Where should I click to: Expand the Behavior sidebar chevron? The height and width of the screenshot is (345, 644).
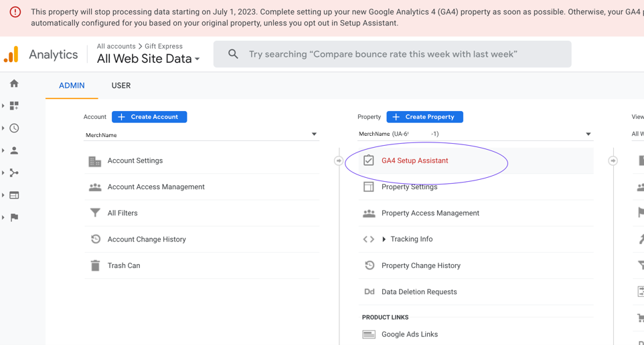(3, 195)
